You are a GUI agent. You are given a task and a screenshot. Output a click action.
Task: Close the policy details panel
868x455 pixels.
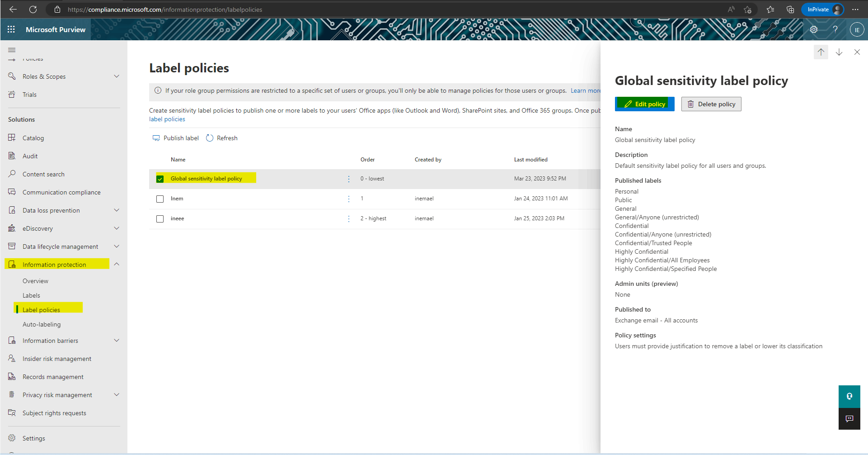point(857,52)
